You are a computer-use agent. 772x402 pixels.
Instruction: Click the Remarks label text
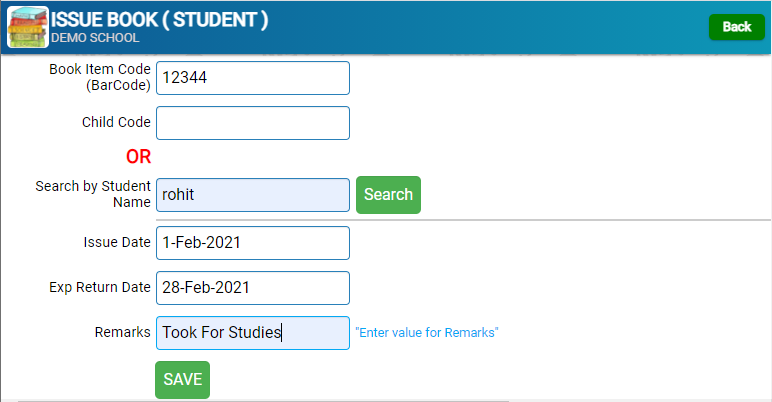click(x=123, y=333)
